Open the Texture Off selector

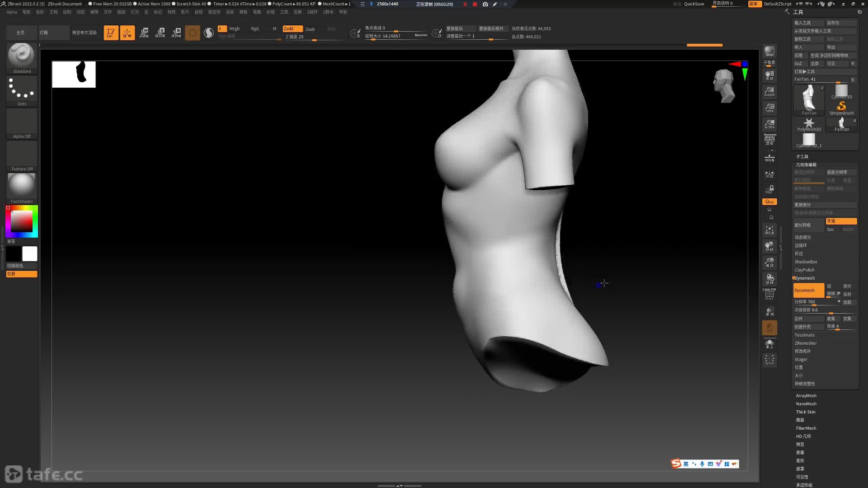point(22,156)
